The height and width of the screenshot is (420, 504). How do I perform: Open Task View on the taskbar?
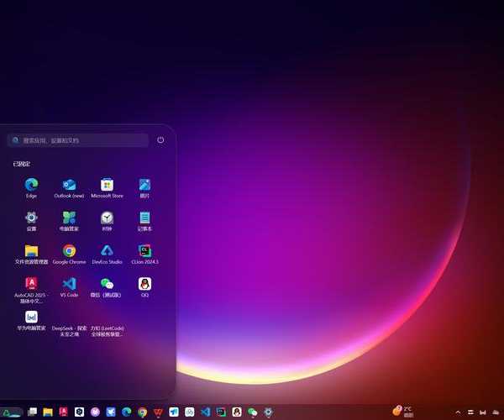tap(32, 412)
